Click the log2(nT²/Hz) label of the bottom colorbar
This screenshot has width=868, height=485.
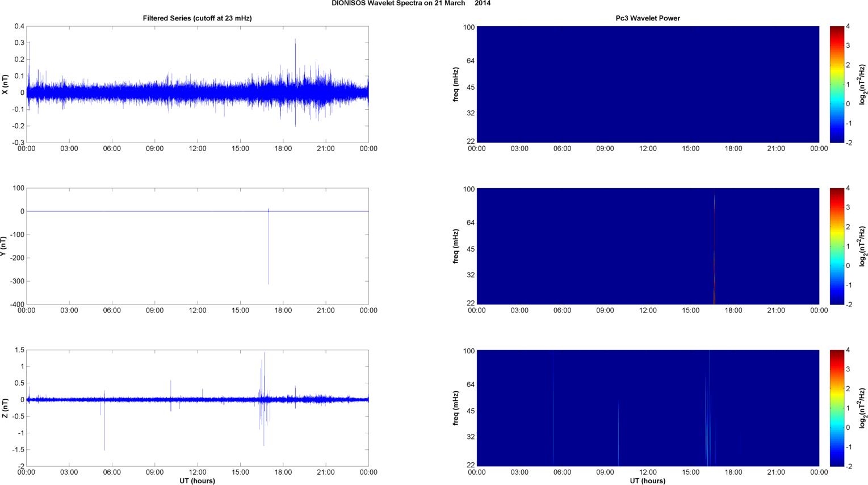(x=863, y=408)
